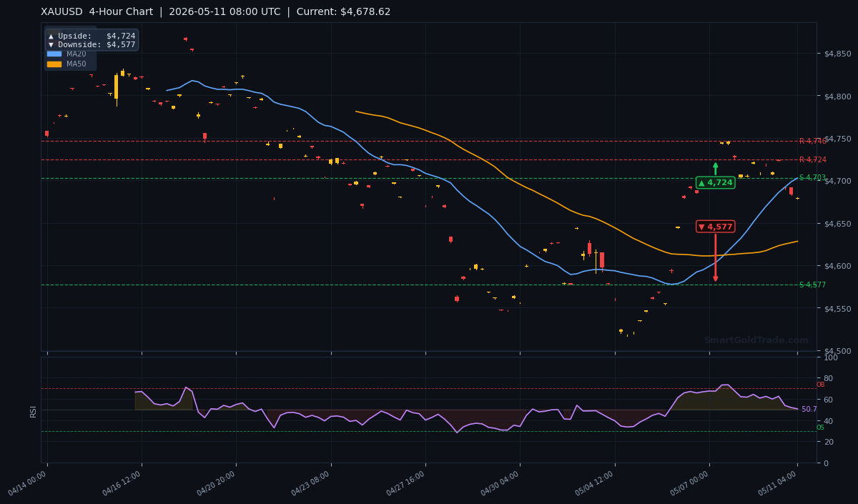Viewport: 858px width, 504px height.
Task: Click the 05/07 00:00 time axis label
Action: [x=689, y=483]
